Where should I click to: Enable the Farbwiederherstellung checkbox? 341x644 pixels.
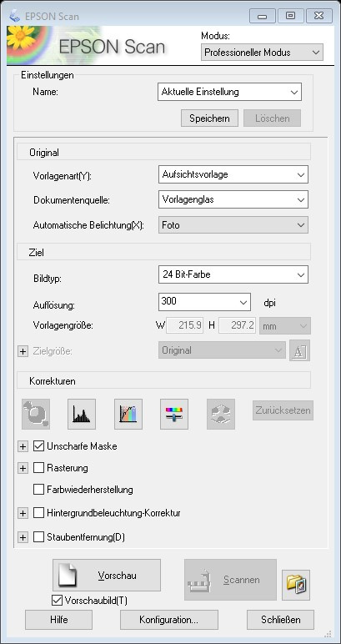(38, 490)
